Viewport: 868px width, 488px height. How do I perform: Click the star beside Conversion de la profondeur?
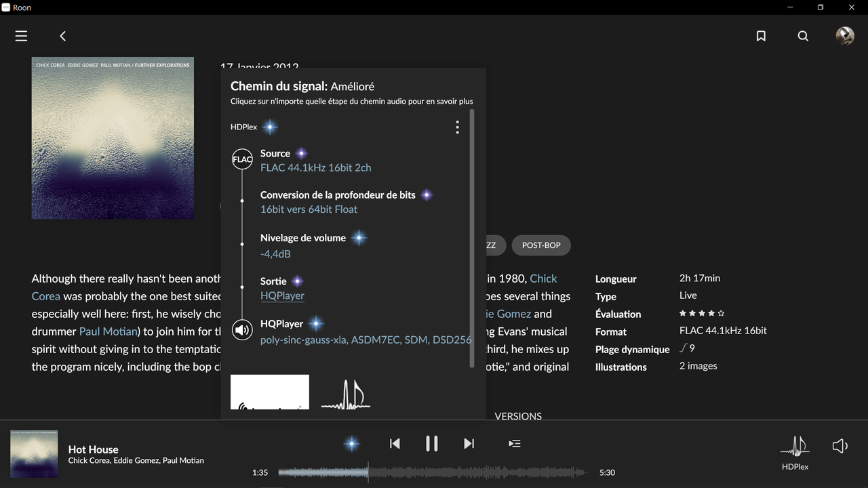pos(427,195)
